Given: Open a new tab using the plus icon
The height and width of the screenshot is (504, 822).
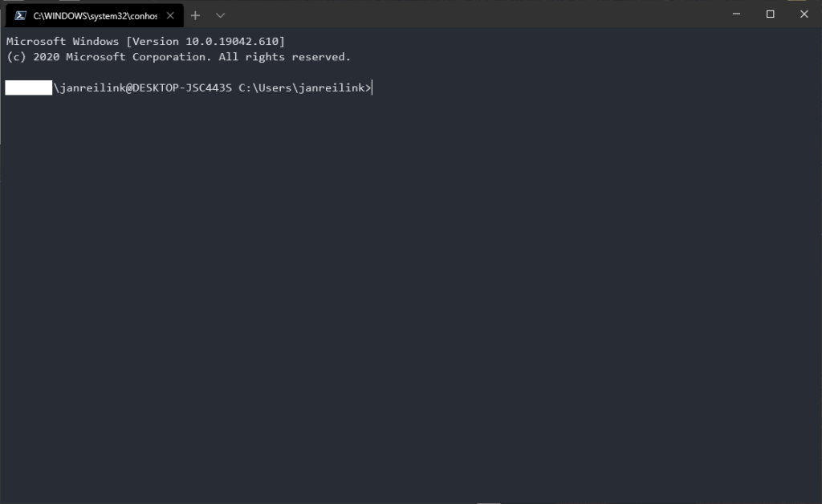Looking at the screenshot, I should point(195,14).
